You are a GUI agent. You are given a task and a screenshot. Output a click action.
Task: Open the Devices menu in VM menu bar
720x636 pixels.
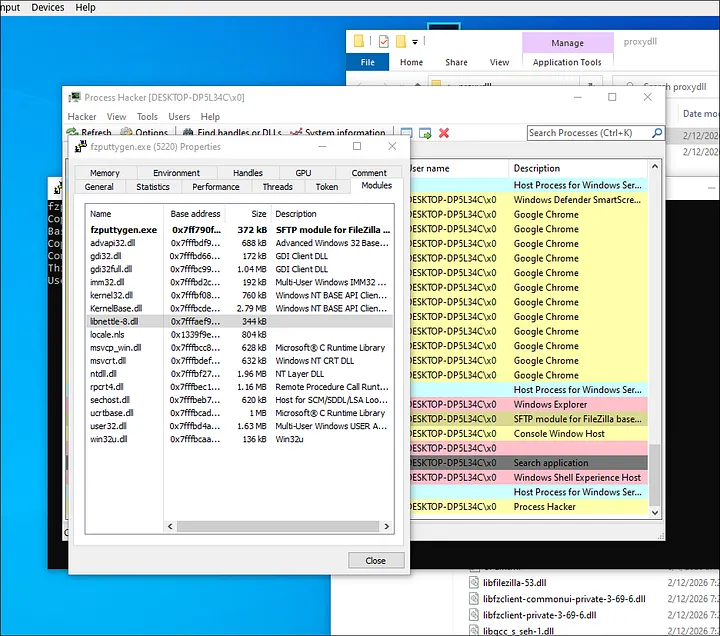tap(48, 7)
